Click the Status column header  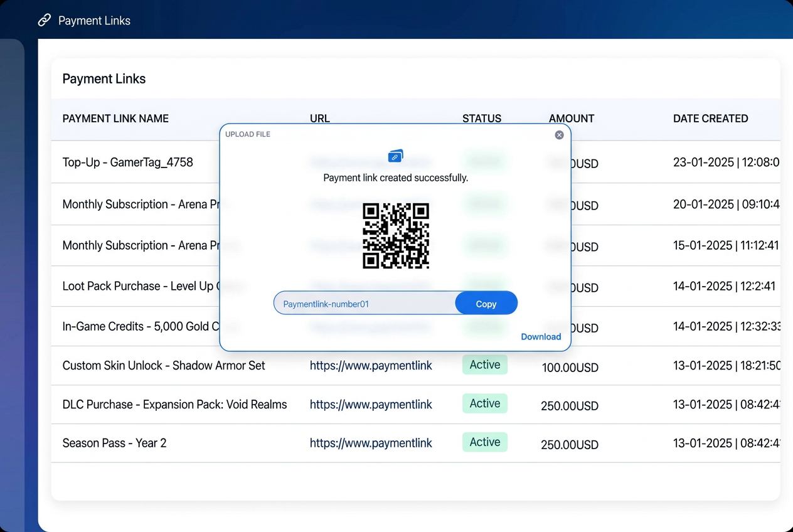pyautogui.click(x=482, y=119)
